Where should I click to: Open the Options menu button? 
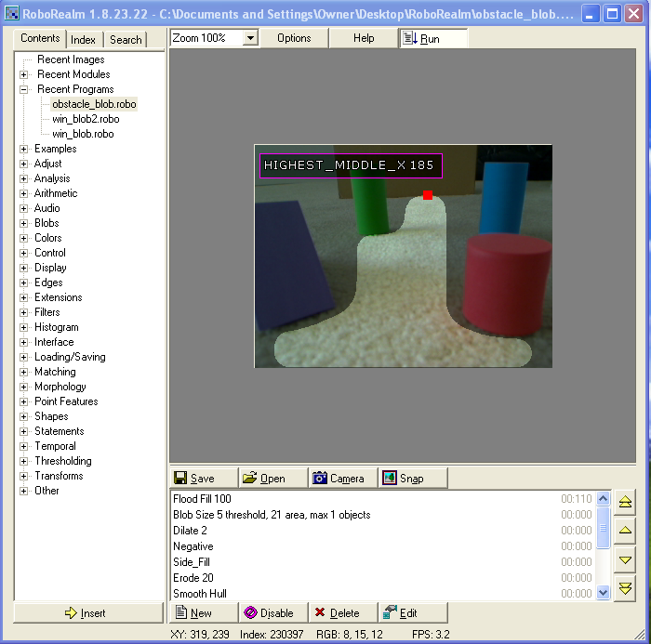click(294, 38)
